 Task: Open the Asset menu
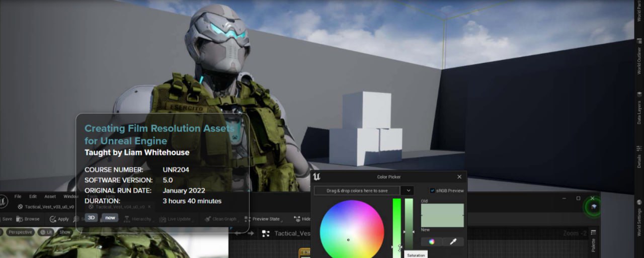[50, 197]
